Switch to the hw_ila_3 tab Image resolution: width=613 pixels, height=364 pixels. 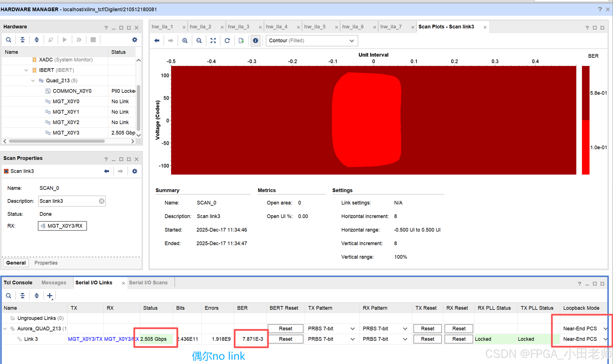[238, 27]
